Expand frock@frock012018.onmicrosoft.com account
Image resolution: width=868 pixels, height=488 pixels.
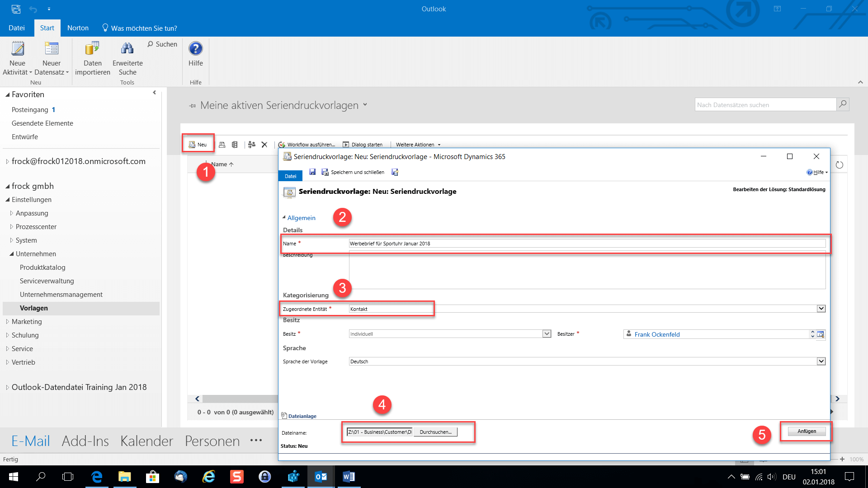(x=7, y=162)
